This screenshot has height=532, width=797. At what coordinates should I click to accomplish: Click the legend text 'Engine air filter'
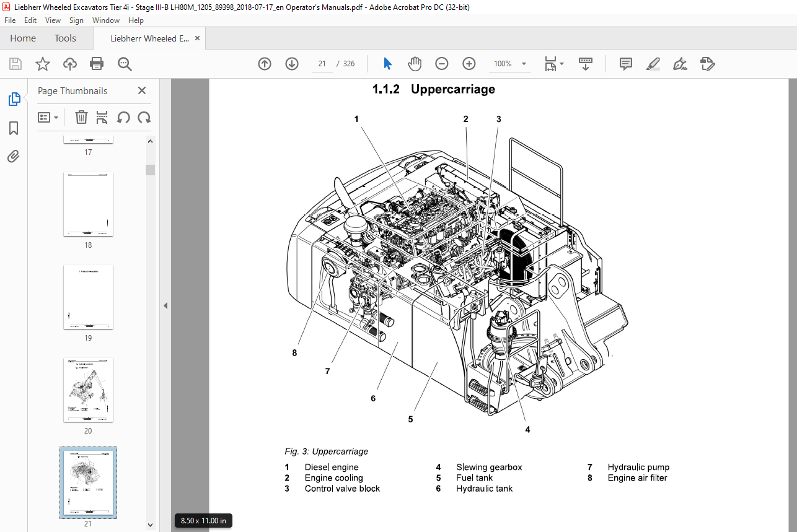pos(637,478)
